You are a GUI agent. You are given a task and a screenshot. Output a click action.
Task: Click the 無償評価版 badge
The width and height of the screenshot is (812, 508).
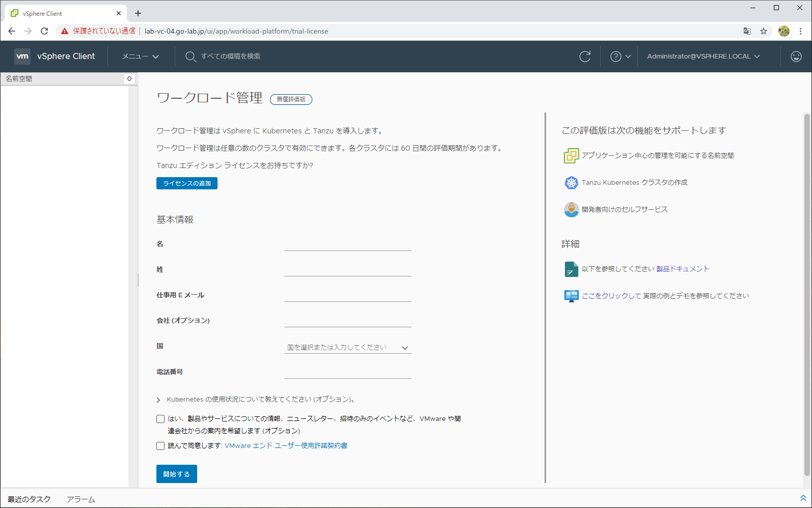click(x=291, y=100)
